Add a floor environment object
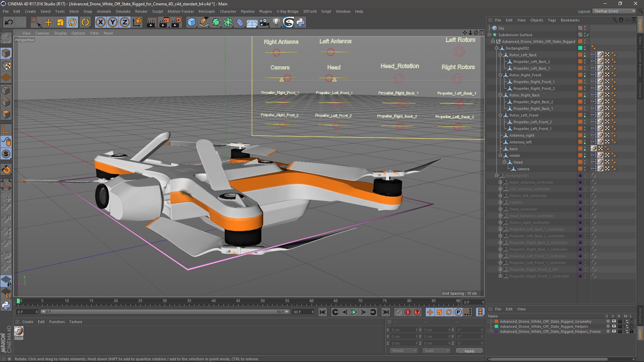The height and width of the screenshot is (362, 644). tap(252, 22)
